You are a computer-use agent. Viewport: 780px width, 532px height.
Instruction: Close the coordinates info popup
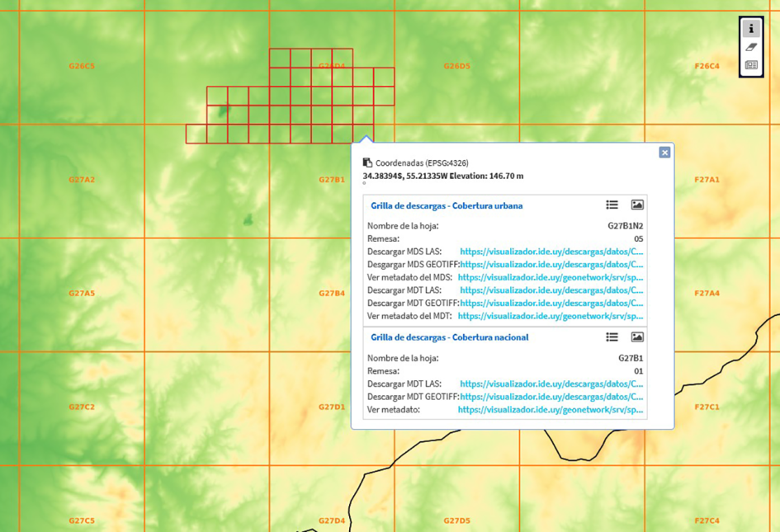coord(664,153)
